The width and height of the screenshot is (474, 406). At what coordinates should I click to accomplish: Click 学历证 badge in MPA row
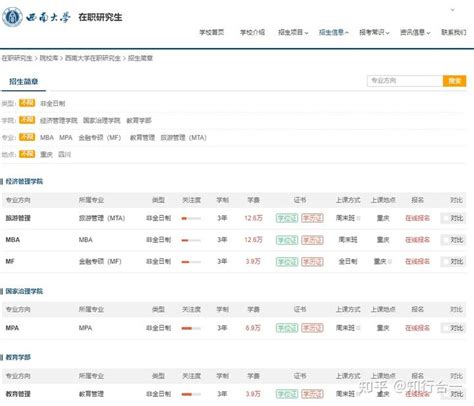pyautogui.click(x=312, y=328)
